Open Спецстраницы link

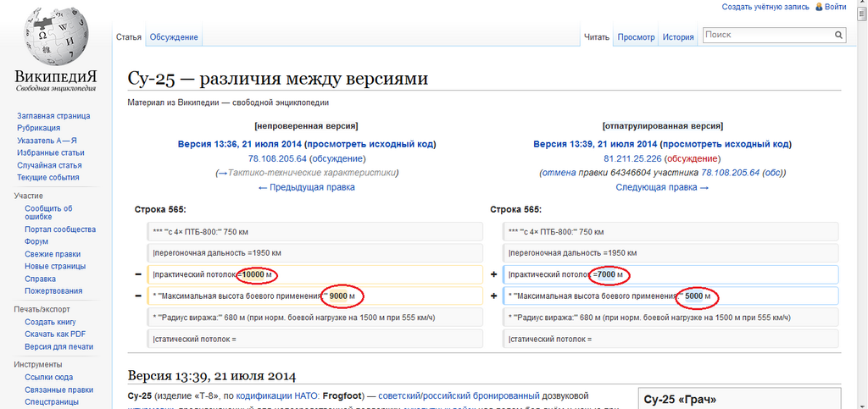(51, 402)
